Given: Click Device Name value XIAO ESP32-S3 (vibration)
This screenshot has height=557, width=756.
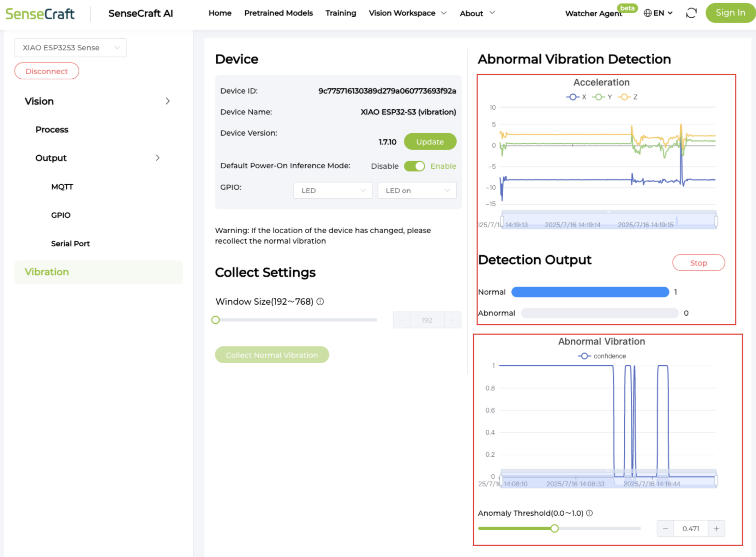Looking at the screenshot, I should point(408,112).
